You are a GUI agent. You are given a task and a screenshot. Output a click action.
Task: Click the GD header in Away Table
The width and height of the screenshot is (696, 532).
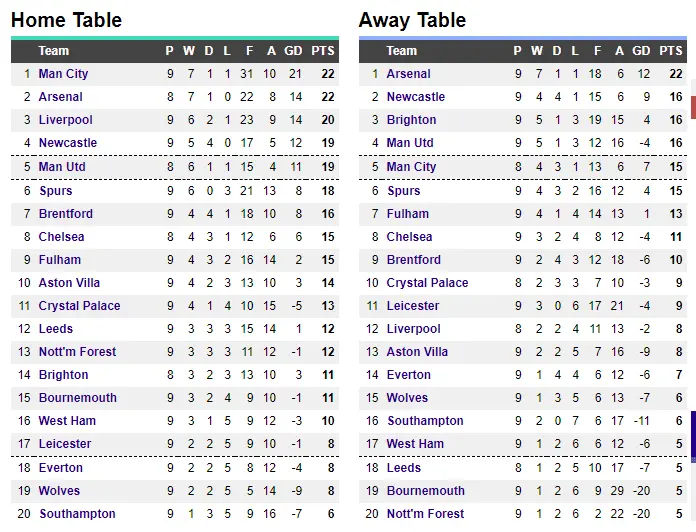641,51
